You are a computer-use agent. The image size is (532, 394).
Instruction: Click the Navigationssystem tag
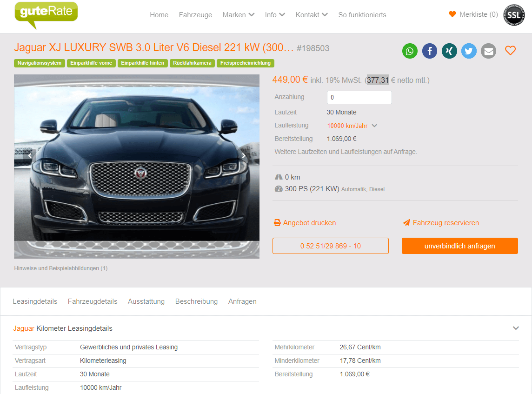40,63
